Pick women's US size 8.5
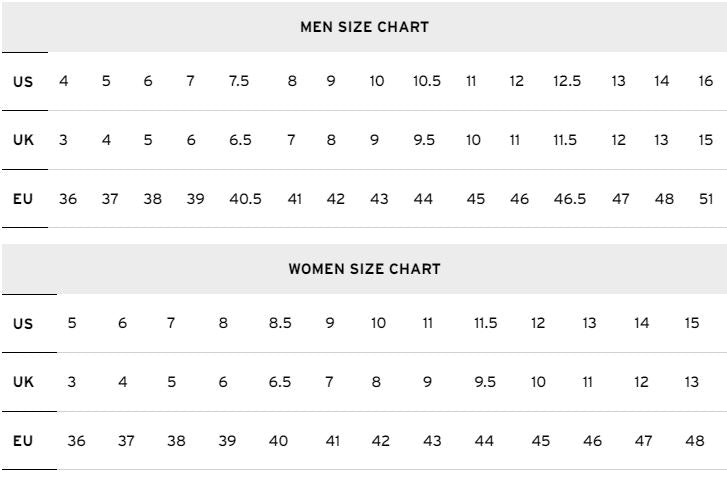The image size is (727, 478). pos(280,323)
